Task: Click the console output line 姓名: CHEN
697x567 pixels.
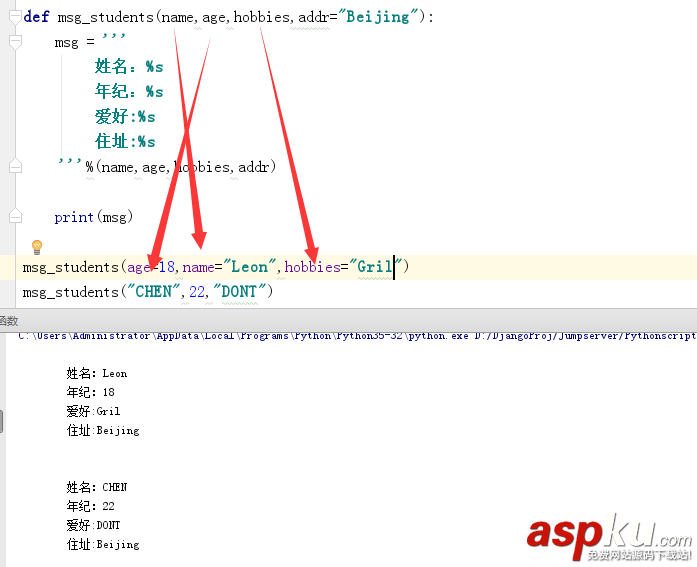Action: (96, 487)
